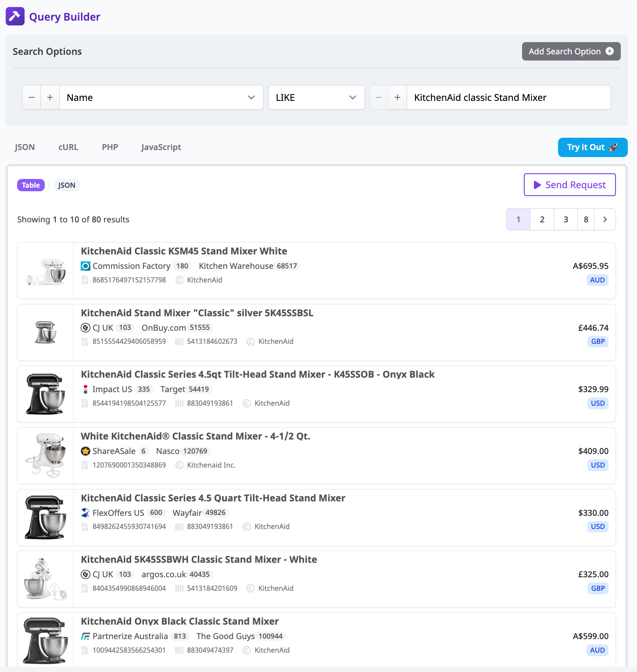Click plus icon left of Name field

click(x=50, y=97)
